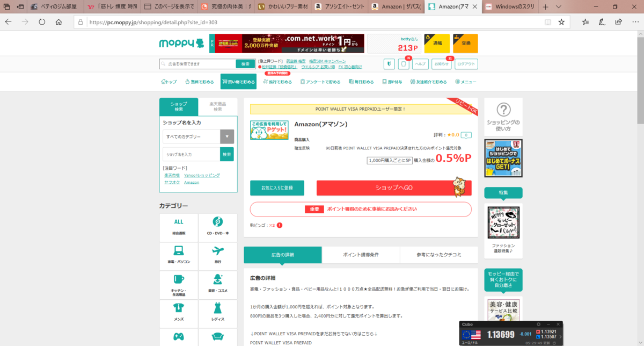644x346 pixels.
Task: Select the 家電・パソコン category
Action: coord(179,255)
